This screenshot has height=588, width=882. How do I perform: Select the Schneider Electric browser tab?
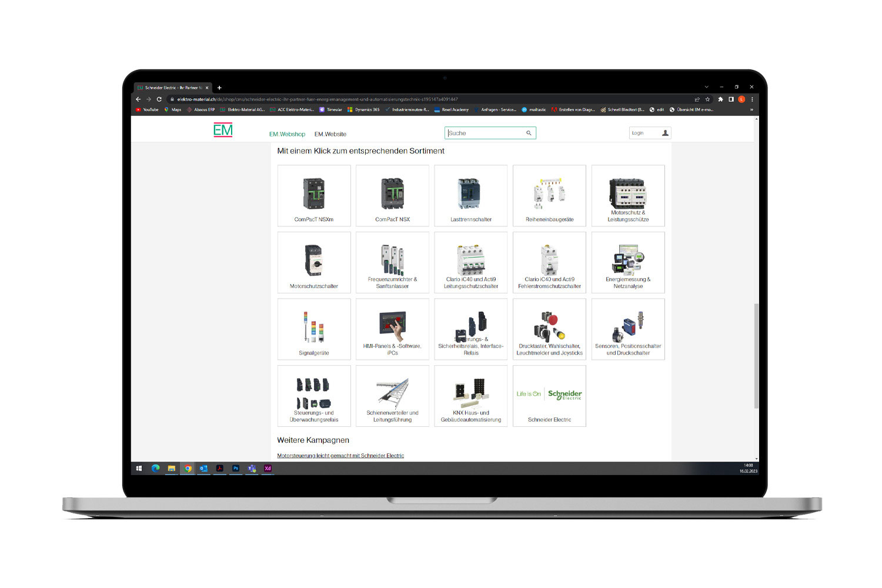pyautogui.click(x=172, y=88)
